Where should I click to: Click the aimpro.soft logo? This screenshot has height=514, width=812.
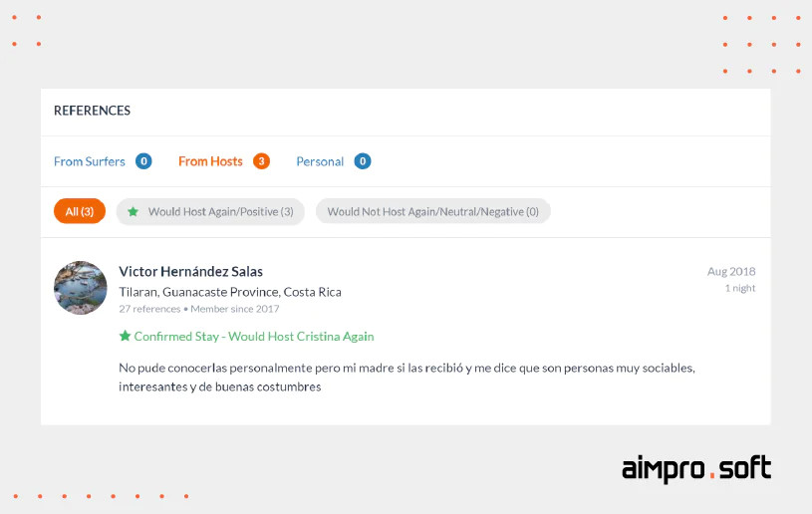click(x=696, y=469)
